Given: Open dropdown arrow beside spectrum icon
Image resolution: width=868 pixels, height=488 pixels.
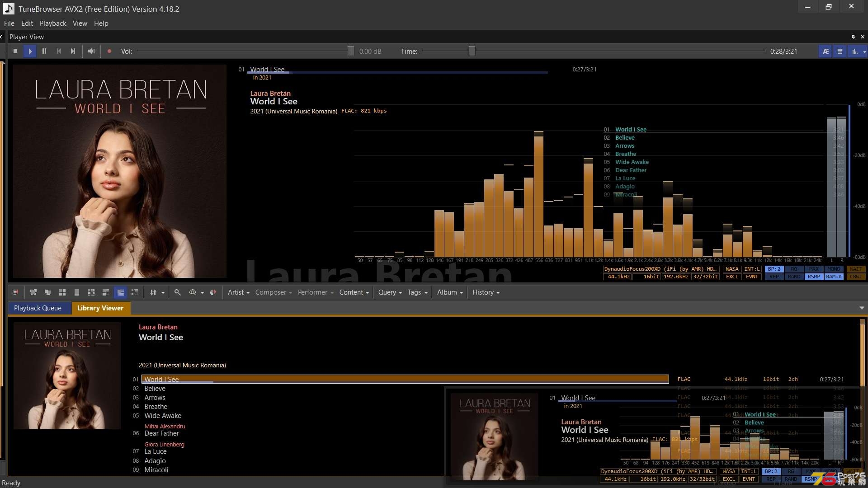Looking at the screenshot, I should coord(864,52).
